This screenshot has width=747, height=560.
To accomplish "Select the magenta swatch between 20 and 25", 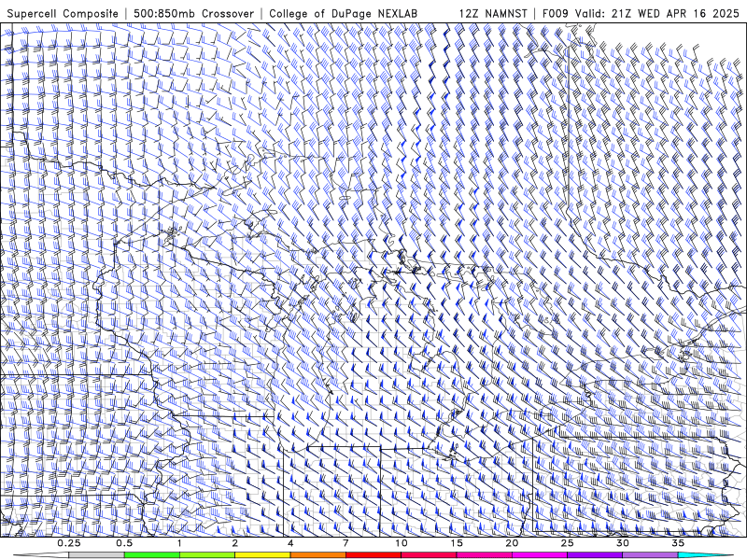I will click(540, 555).
